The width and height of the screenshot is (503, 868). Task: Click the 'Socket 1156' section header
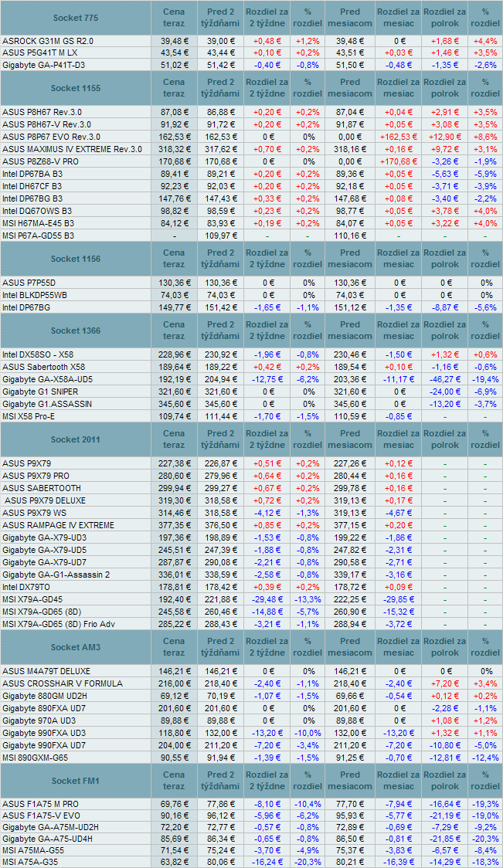point(76,259)
